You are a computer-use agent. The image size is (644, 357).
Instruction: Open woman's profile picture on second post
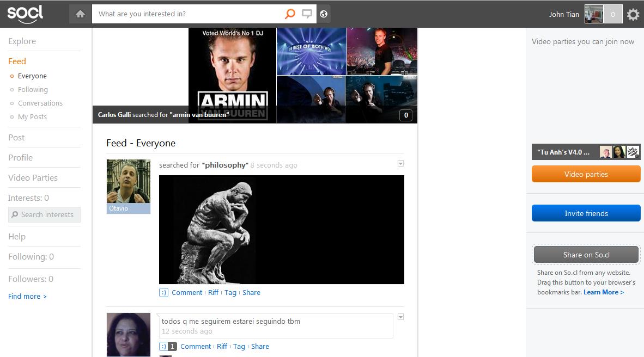tap(129, 335)
